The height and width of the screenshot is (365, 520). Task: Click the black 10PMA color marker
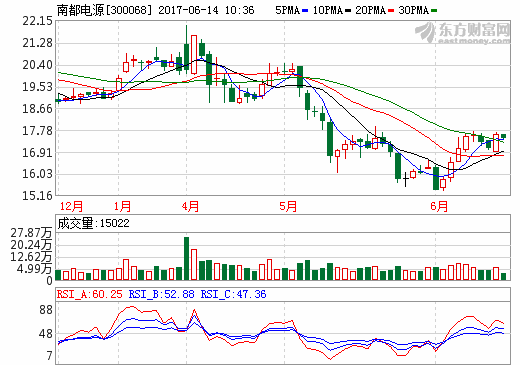(x=348, y=11)
